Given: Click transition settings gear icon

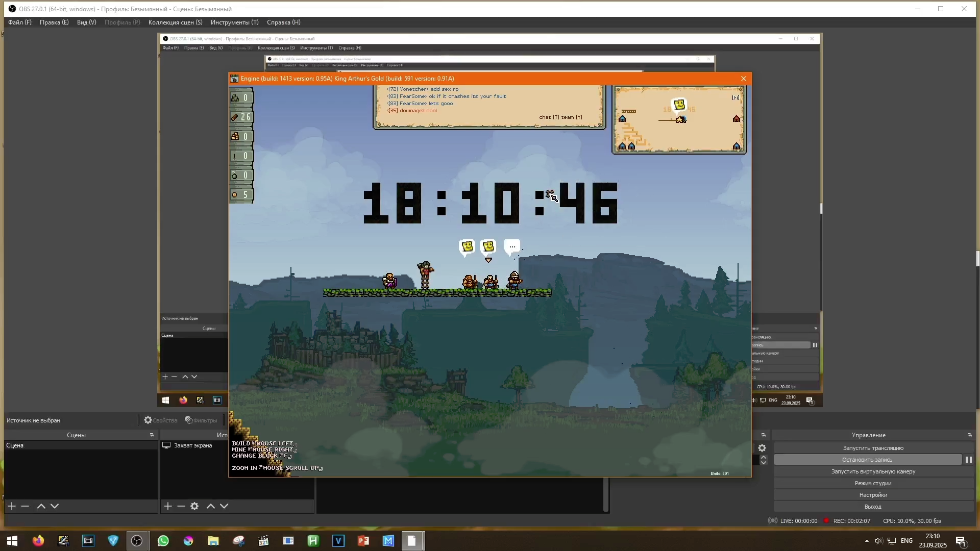Looking at the screenshot, I should [762, 448].
